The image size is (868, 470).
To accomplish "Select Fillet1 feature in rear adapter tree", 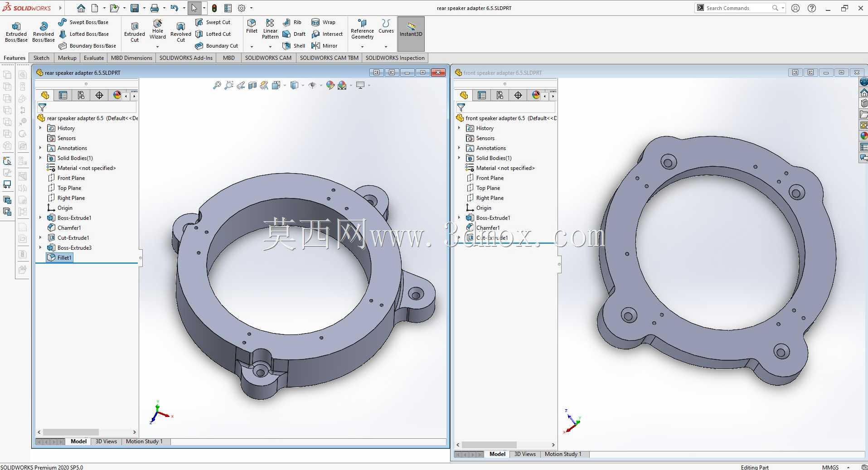I will point(59,257).
